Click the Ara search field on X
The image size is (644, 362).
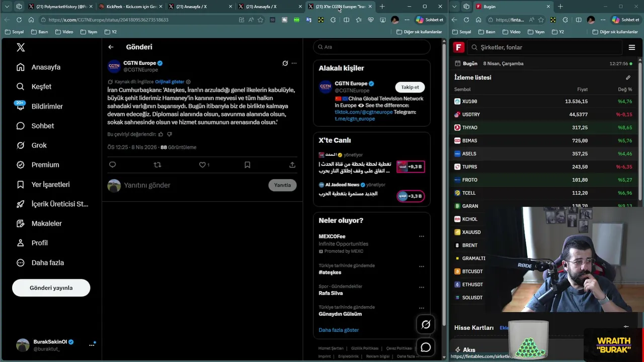[372, 47]
